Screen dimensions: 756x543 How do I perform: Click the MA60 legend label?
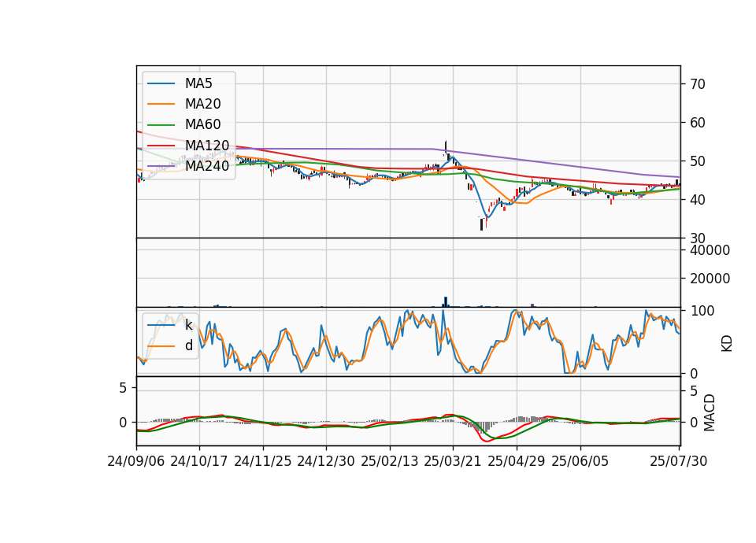point(202,124)
